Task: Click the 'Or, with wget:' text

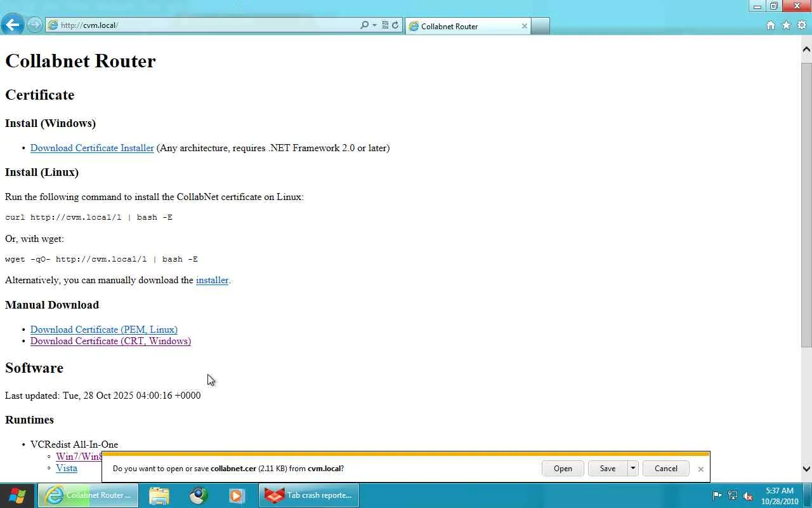Action: pyautogui.click(x=34, y=239)
